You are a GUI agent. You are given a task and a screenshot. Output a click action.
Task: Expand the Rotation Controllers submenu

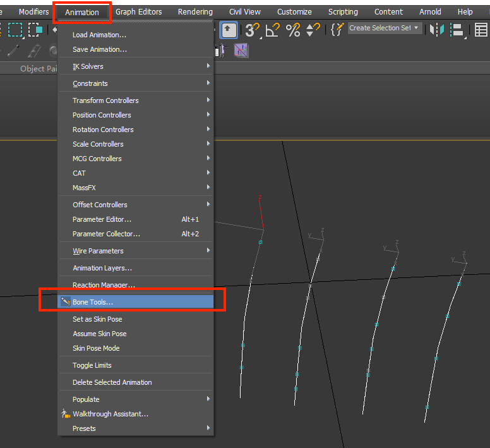pos(136,130)
